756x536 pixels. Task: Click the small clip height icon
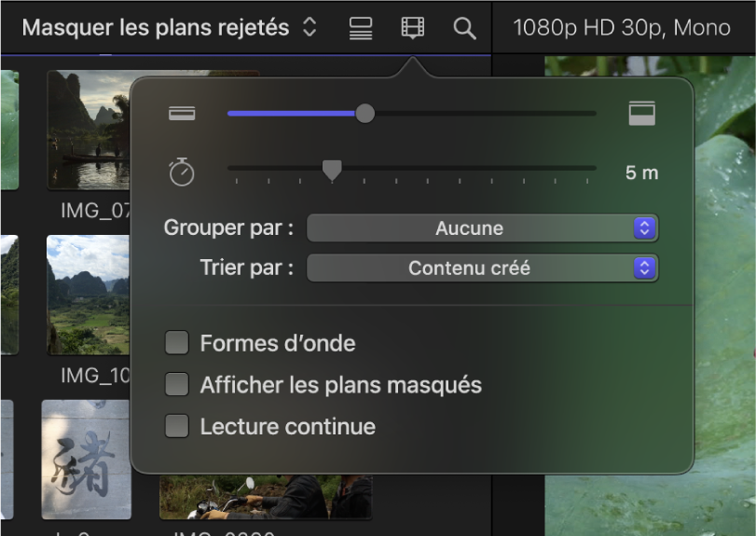[182, 114]
